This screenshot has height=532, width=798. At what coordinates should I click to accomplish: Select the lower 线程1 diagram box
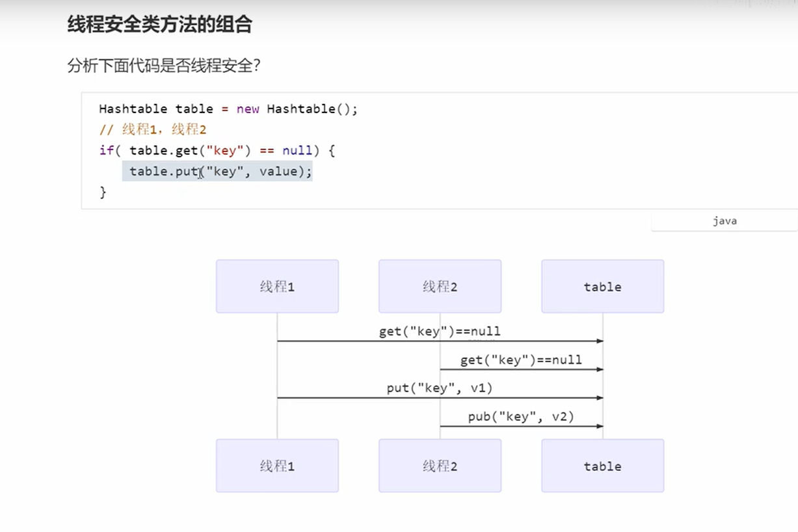[276, 466]
